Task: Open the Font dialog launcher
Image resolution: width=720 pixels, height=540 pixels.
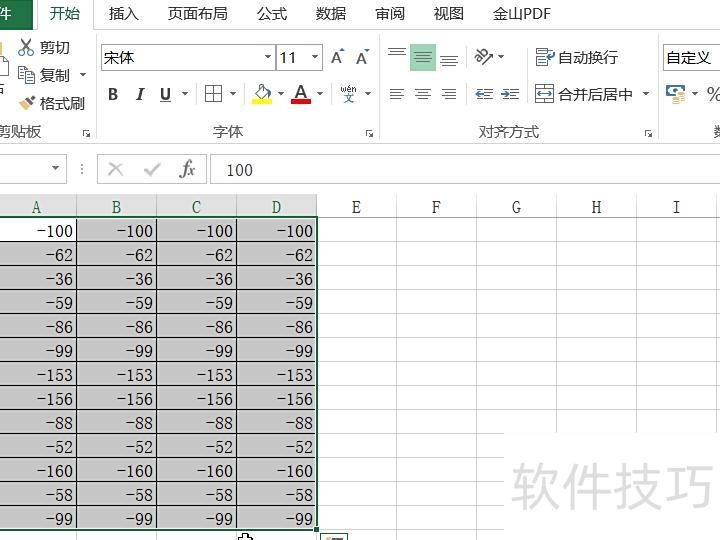Action: click(369, 134)
